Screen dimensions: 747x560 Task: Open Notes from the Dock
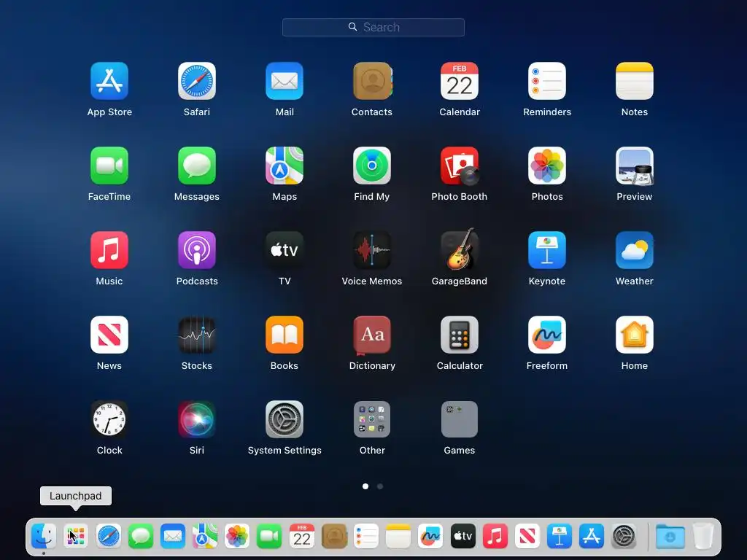398,536
